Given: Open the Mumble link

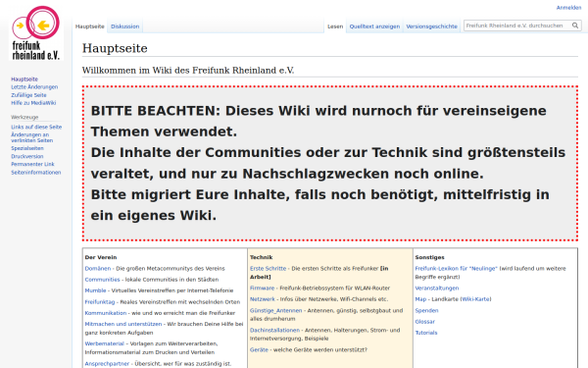Looking at the screenshot, I should [x=95, y=290].
